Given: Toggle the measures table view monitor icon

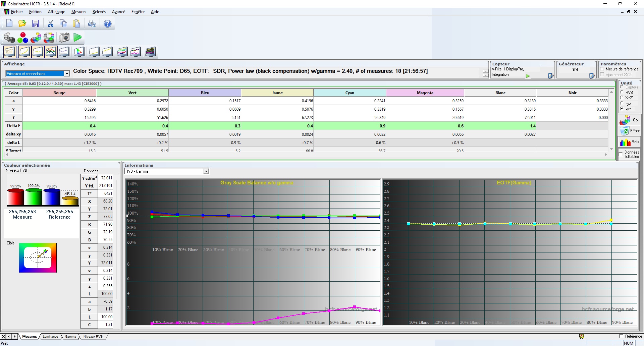Looking at the screenshot, I should tap(10, 52).
